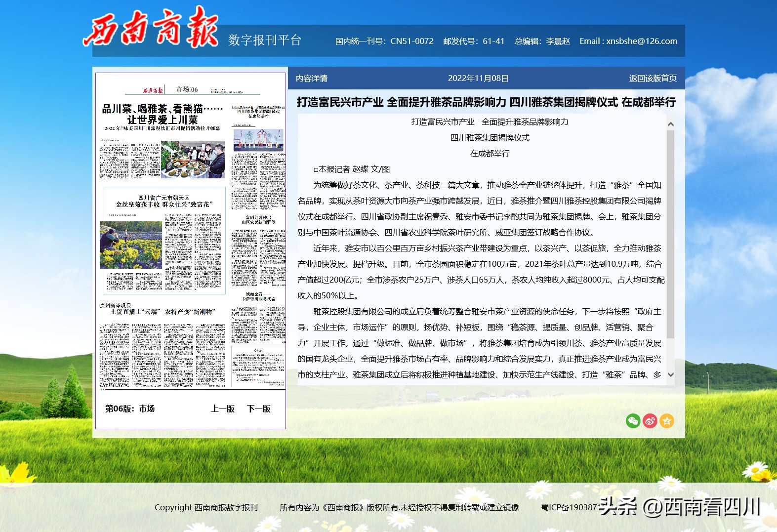Click the date 2022年11月08日
777x532 pixels.
(478, 78)
